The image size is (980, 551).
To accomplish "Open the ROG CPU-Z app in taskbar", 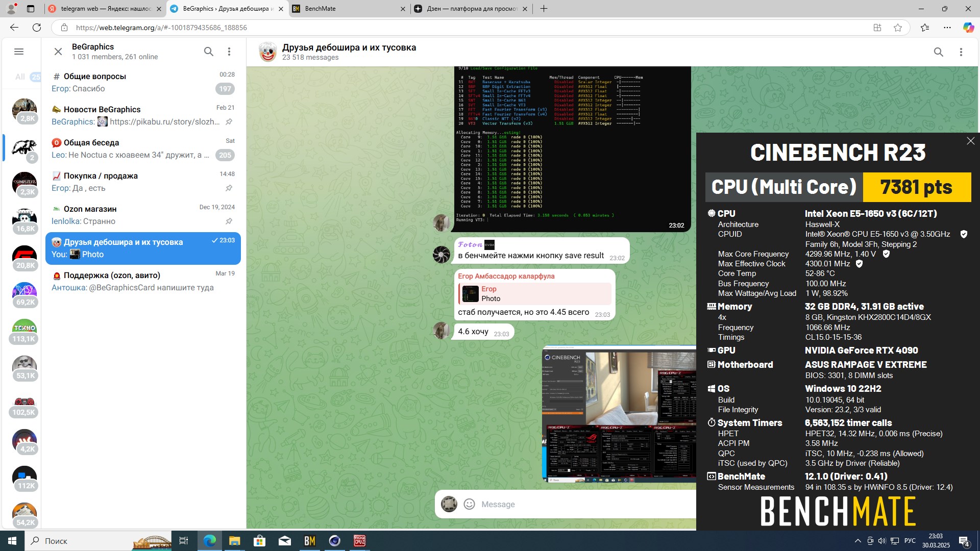I will 359,541.
